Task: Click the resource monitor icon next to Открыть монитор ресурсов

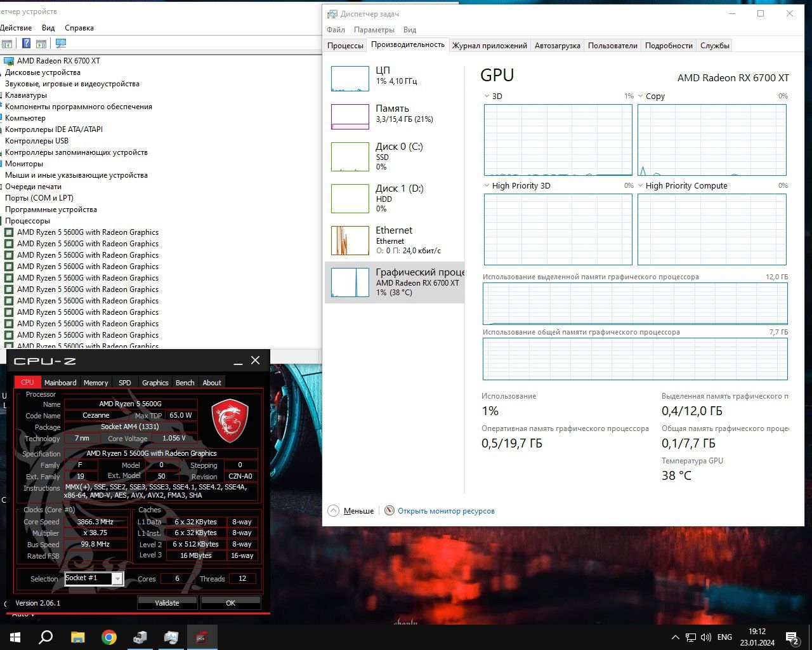Action: pyautogui.click(x=390, y=510)
